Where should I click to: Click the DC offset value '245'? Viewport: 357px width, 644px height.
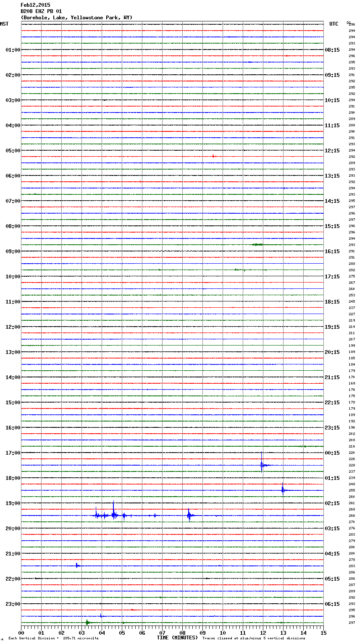[x=352, y=301]
